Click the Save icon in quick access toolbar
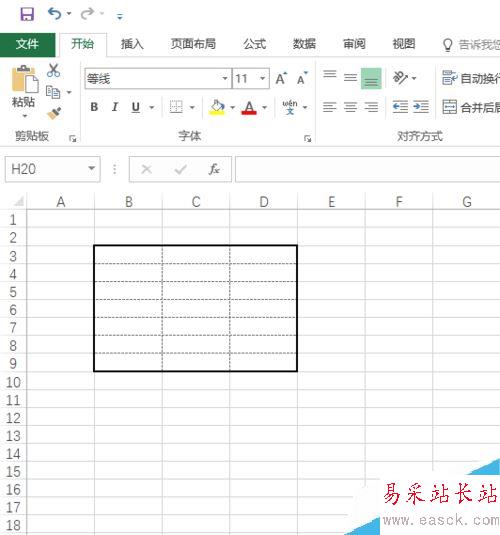Viewport: 500px width, 535px height. point(27,14)
